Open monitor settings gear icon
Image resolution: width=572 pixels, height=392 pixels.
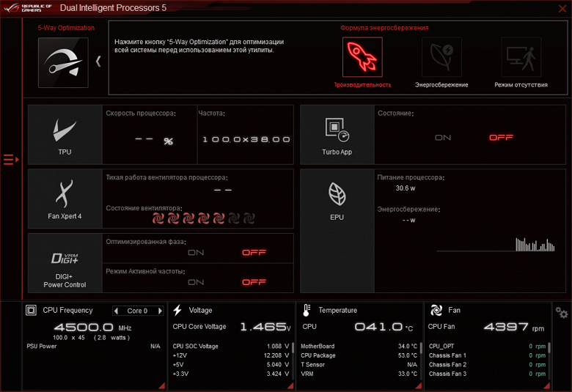(x=562, y=313)
